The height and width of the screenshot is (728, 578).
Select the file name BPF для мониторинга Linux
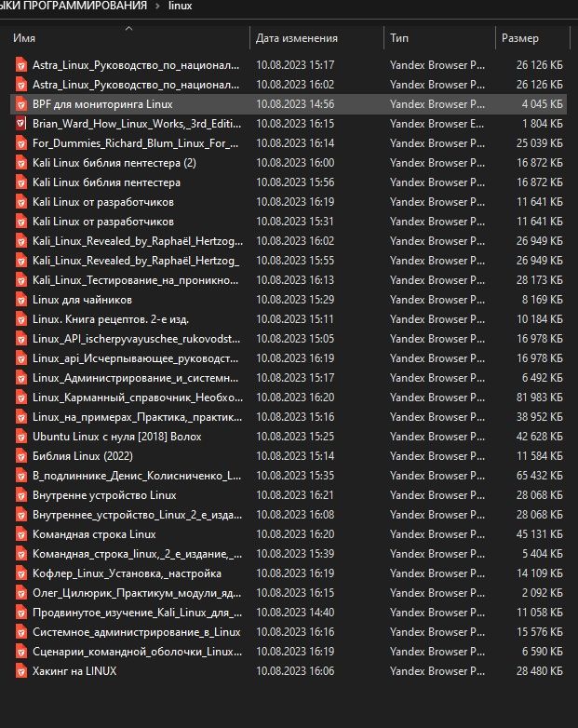tap(102, 104)
